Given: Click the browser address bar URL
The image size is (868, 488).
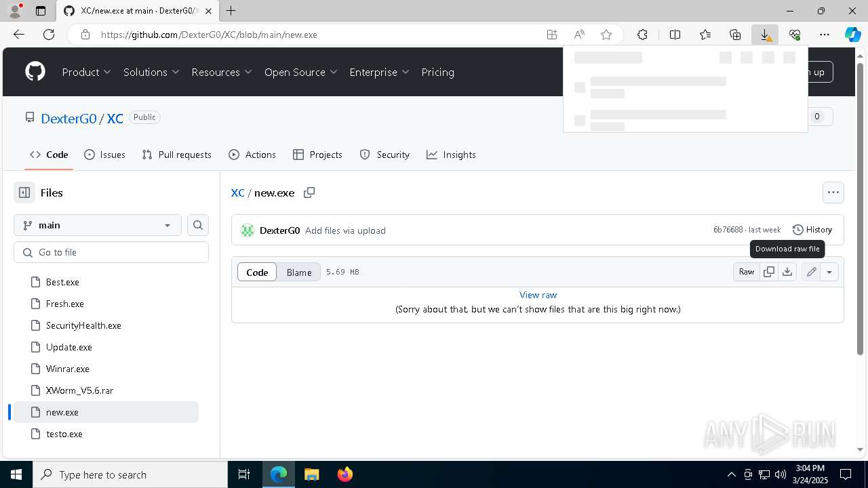Looking at the screenshot, I should (209, 35).
